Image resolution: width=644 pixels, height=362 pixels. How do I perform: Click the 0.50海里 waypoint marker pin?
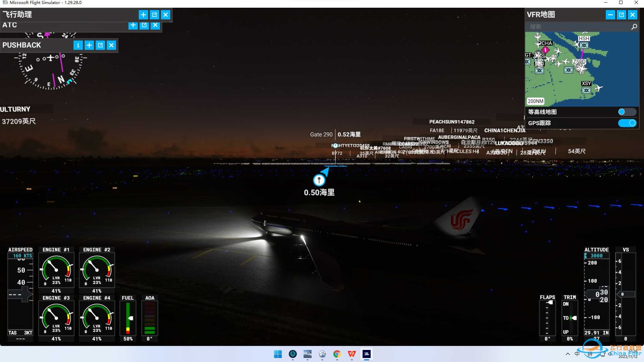pos(319,180)
